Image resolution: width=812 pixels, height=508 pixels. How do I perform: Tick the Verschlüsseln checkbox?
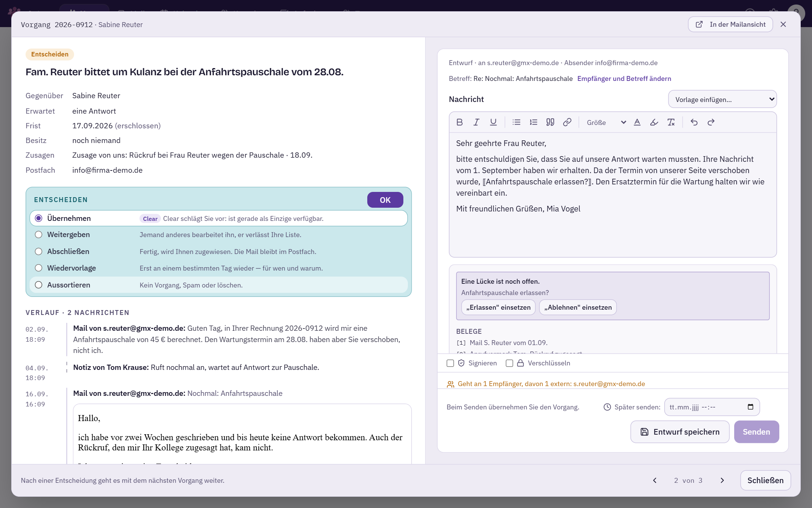click(x=509, y=363)
